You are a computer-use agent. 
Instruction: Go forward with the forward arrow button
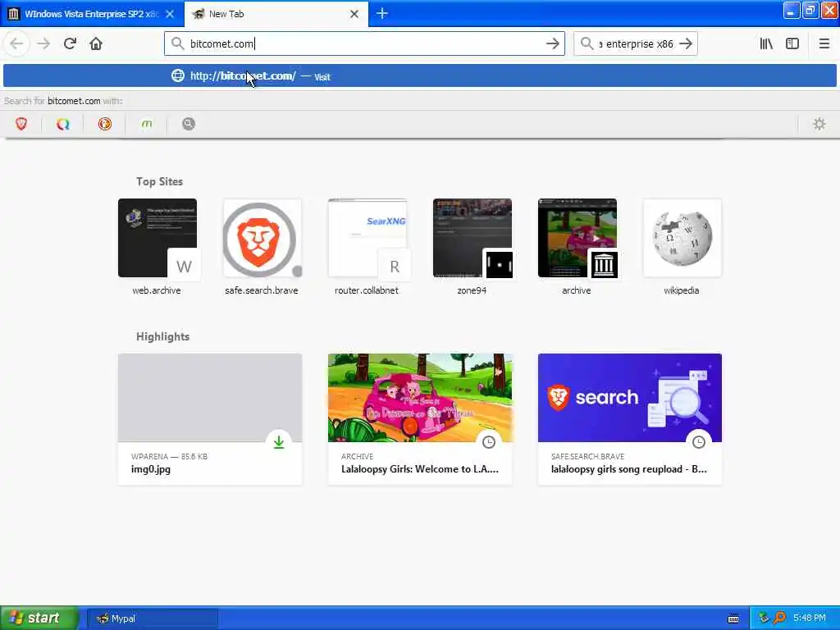tap(43, 43)
